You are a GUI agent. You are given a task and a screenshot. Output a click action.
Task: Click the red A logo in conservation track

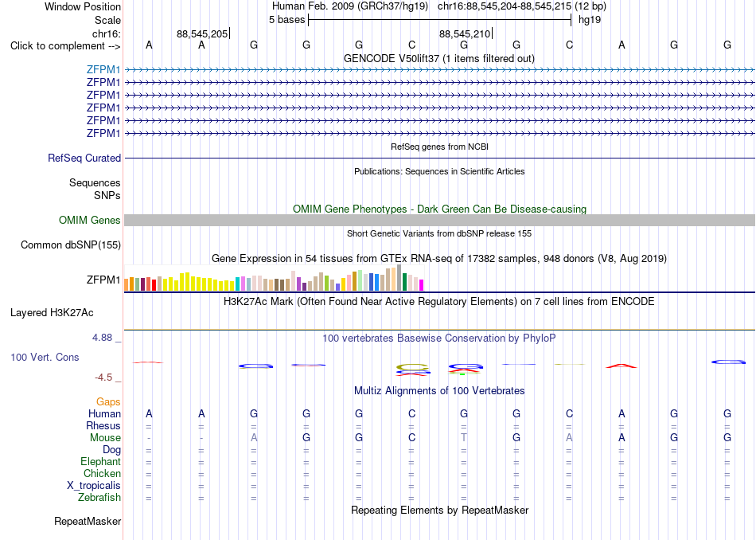point(622,366)
